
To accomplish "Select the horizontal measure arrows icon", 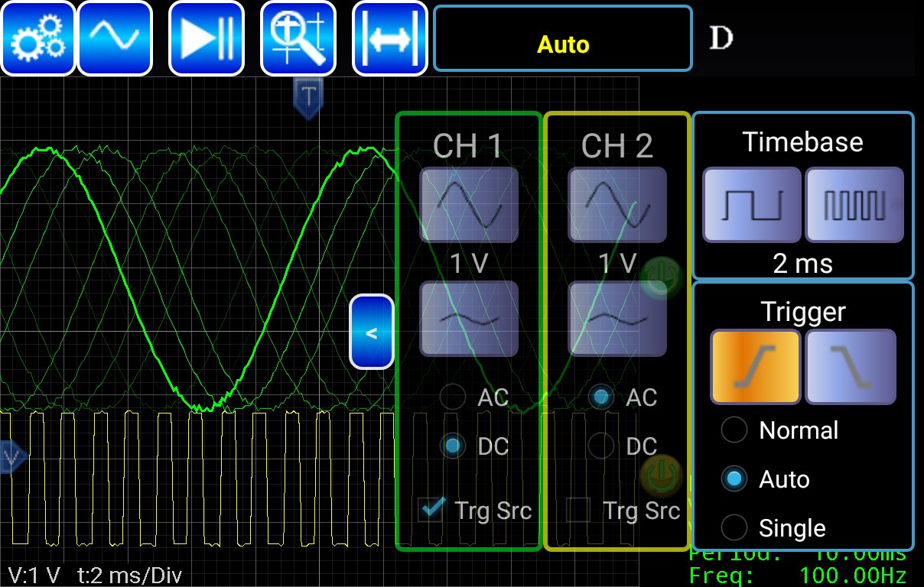I will pyautogui.click(x=390, y=38).
